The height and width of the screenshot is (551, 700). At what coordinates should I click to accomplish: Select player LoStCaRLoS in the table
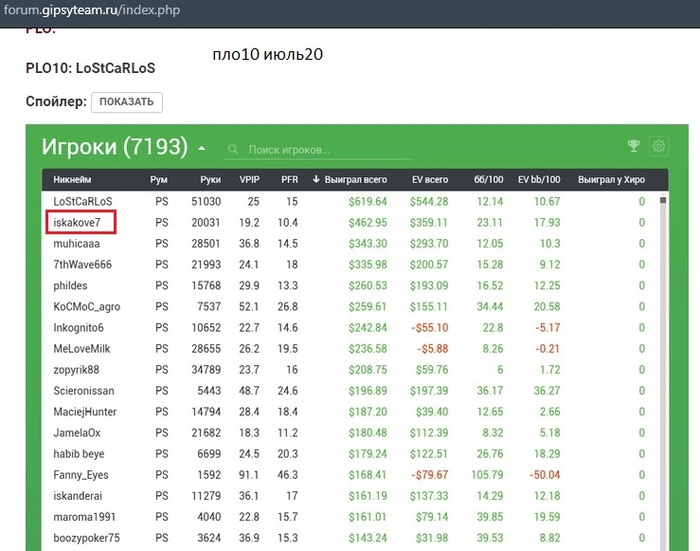83,201
